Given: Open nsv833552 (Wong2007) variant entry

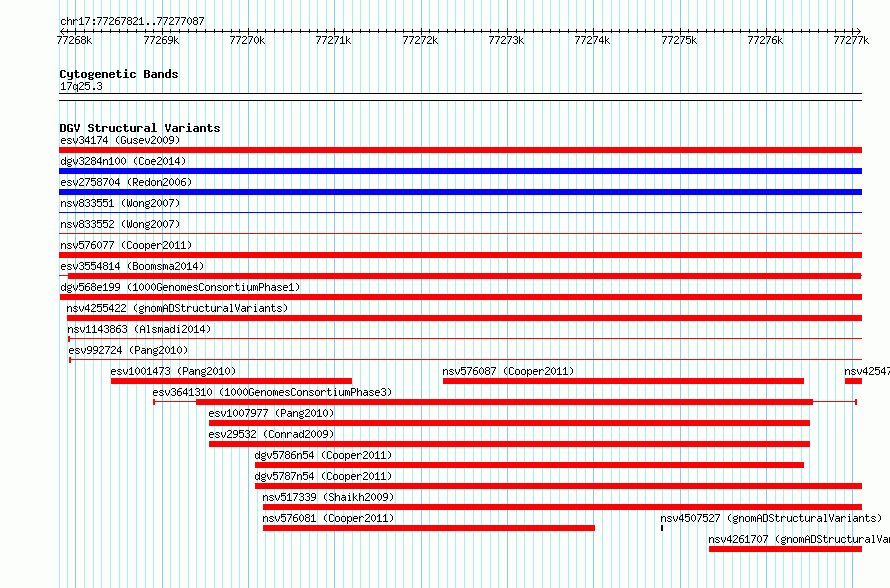Looking at the screenshot, I should pos(120,224).
